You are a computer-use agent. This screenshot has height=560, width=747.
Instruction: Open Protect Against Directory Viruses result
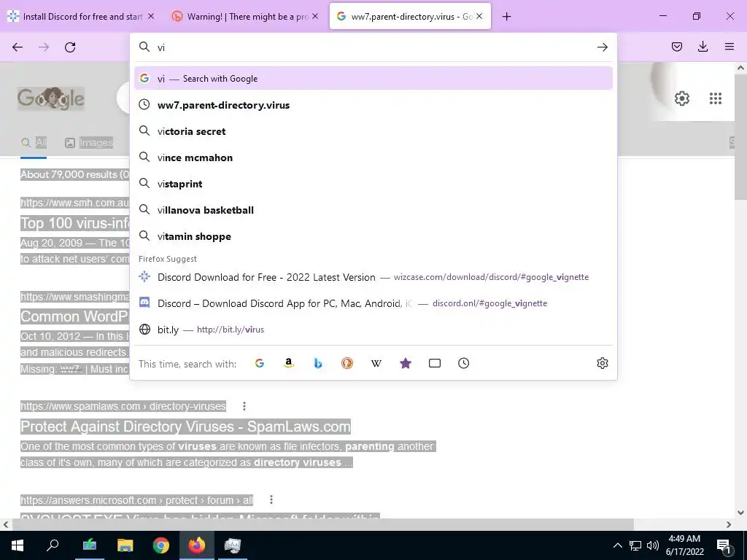click(185, 426)
